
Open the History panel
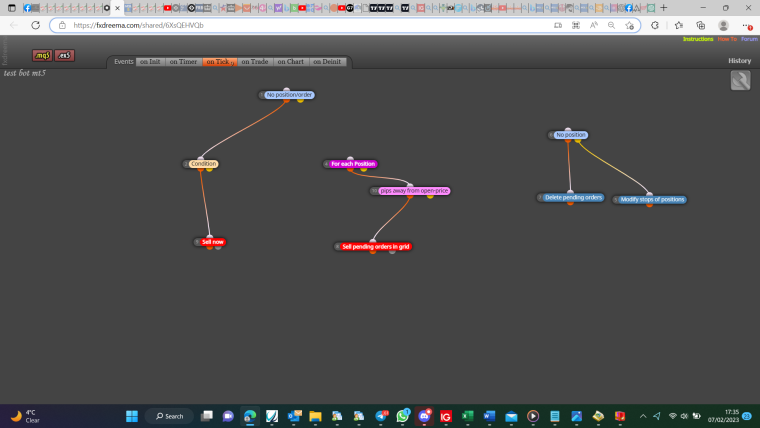pyautogui.click(x=739, y=61)
